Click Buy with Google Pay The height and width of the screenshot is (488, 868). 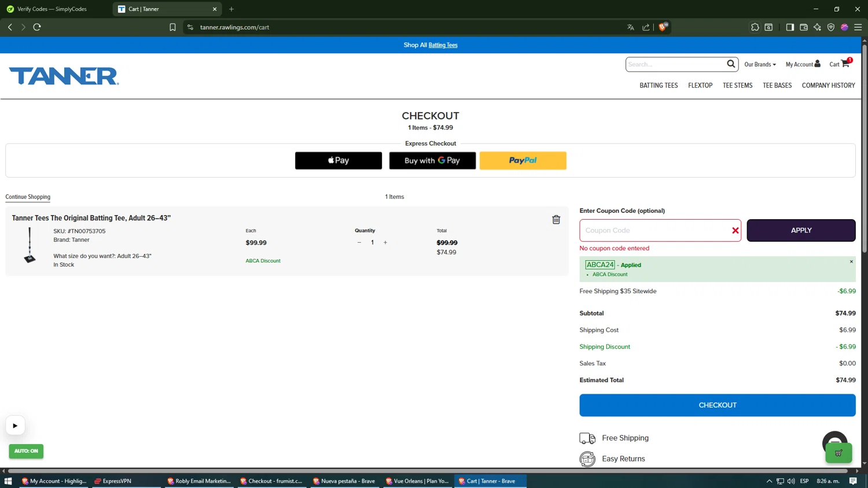pos(432,161)
